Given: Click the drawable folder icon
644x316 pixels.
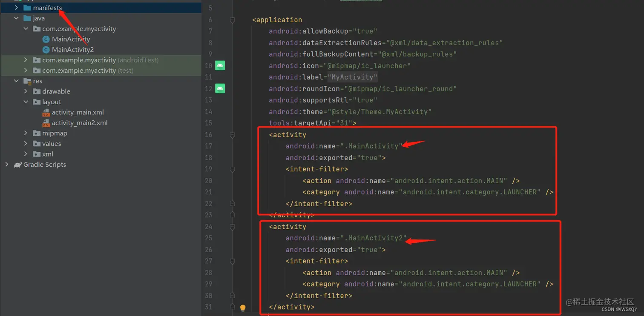Looking at the screenshot, I should click(x=37, y=91).
